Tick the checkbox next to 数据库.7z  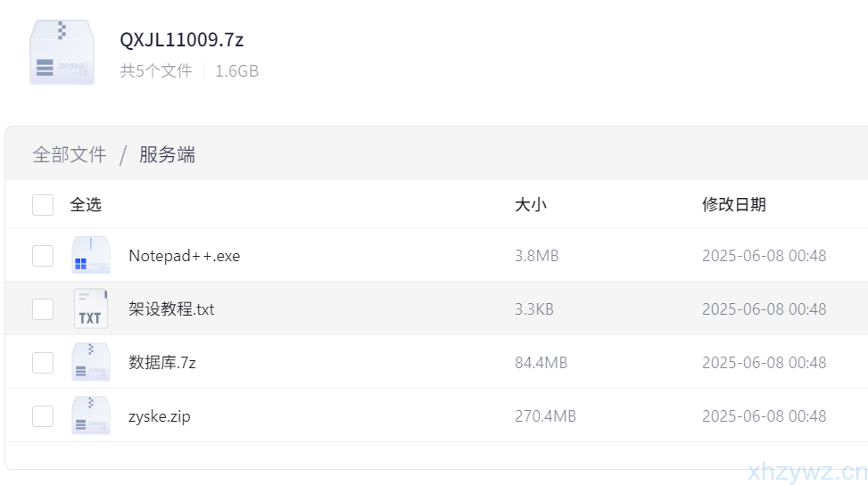[x=43, y=363]
